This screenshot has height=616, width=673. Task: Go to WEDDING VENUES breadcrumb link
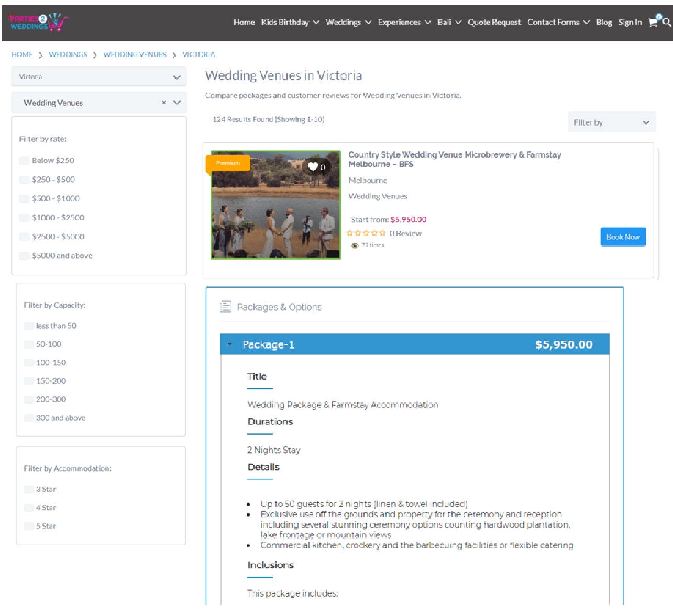click(135, 54)
